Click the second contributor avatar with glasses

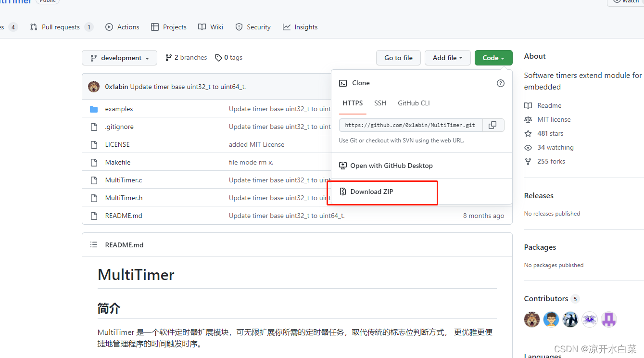[551, 320]
